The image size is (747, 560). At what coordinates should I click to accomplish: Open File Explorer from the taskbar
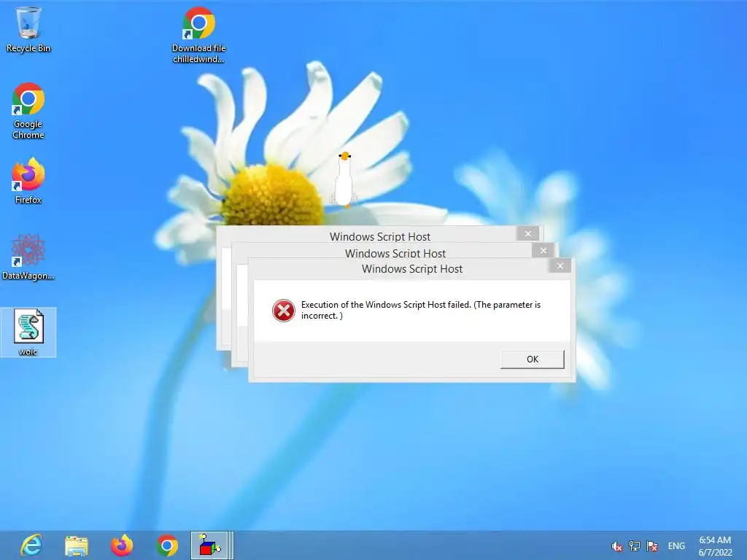[76, 545]
